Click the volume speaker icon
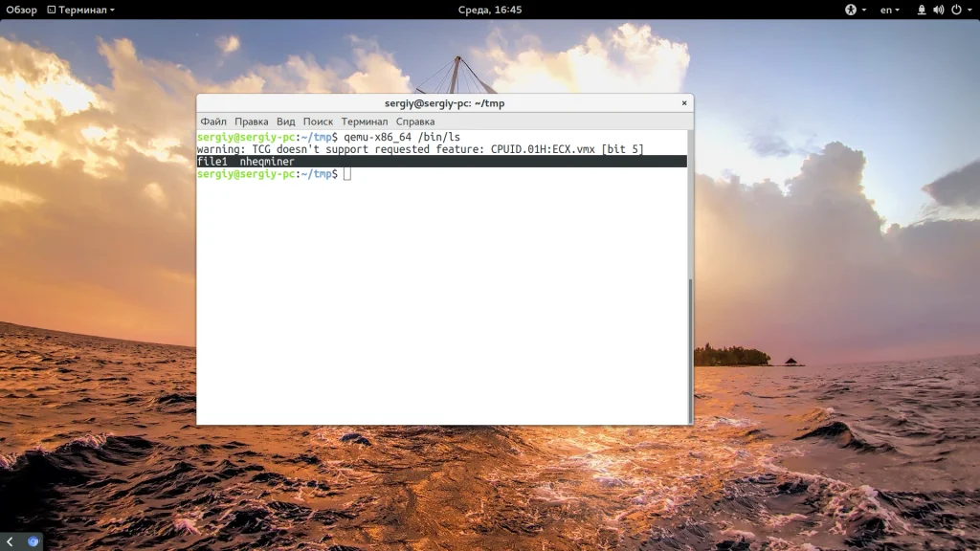This screenshot has width=980, height=551. [x=938, y=10]
